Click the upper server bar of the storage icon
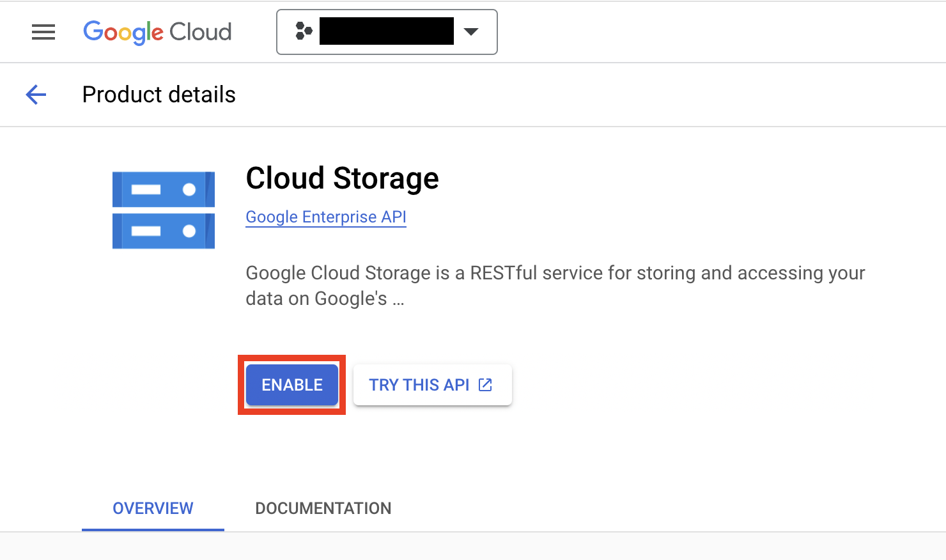Viewport: 946px width, 560px height. [164, 189]
